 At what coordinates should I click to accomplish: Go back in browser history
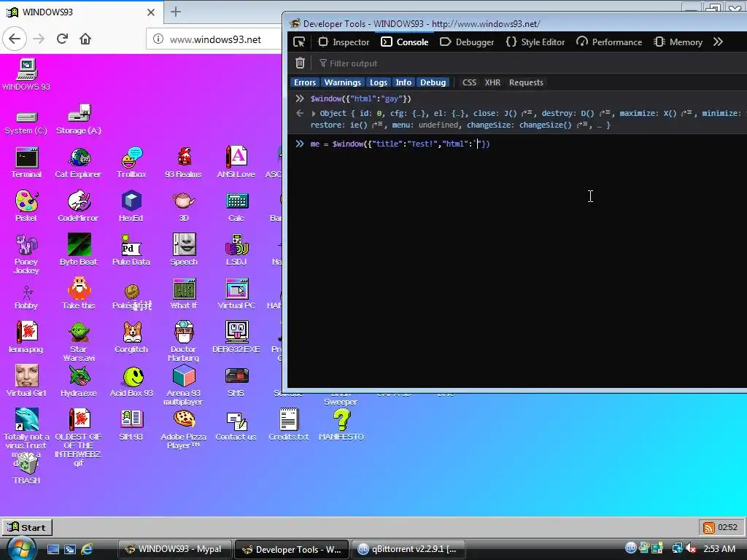pyautogui.click(x=15, y=39)
